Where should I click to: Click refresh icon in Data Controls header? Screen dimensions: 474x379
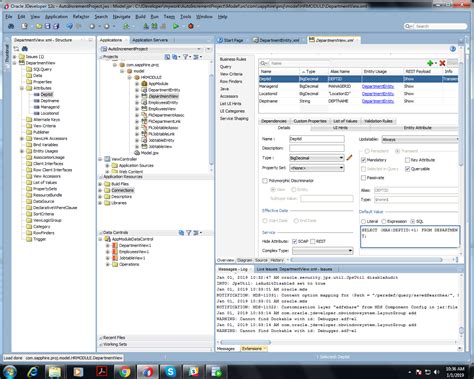(181, 233)
